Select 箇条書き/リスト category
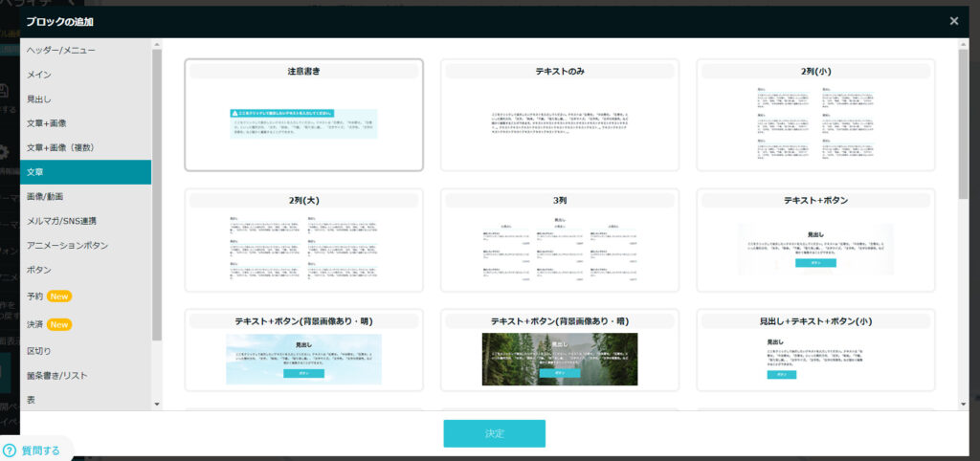The height and width of the screenshot is (461, 980). [56, 376]
